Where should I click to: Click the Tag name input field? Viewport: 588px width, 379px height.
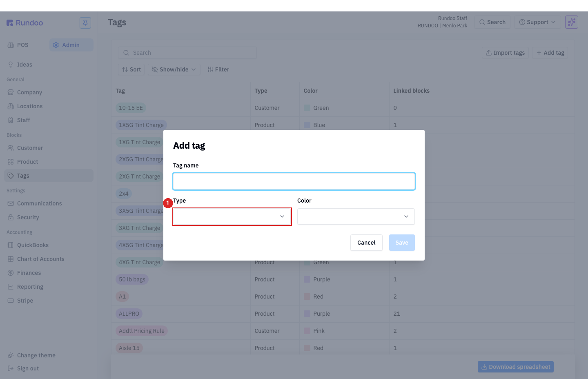[x=294, y=181]
